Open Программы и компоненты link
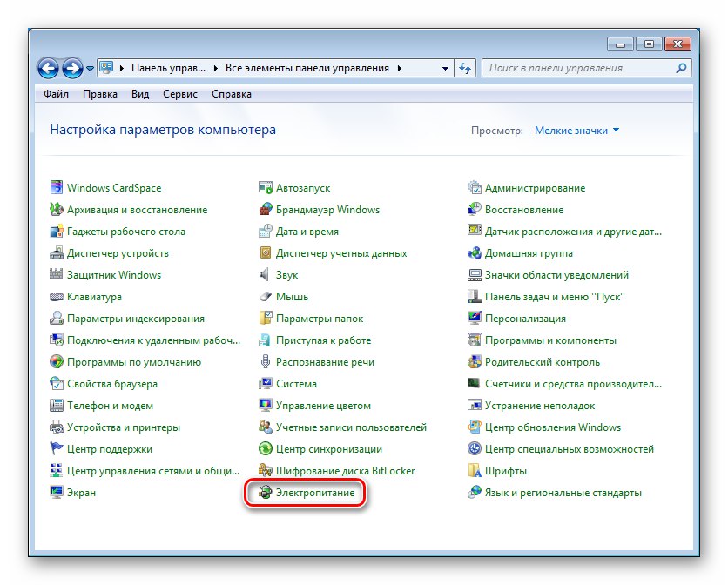Image resolution: width=728 pixels, height=585 pixels. 550,340
